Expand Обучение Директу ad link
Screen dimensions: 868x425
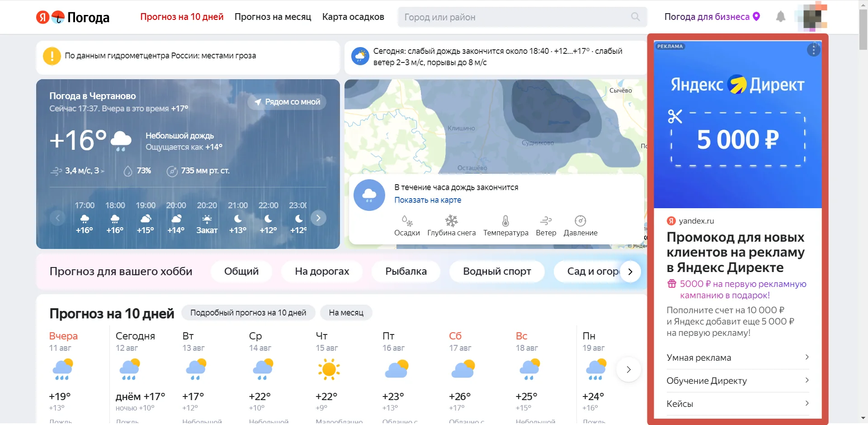coord(737,381)
